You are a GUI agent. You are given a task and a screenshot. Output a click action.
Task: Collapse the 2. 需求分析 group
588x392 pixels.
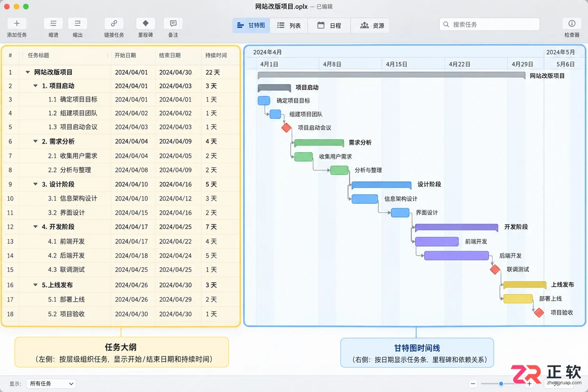(x=36, y=142)
